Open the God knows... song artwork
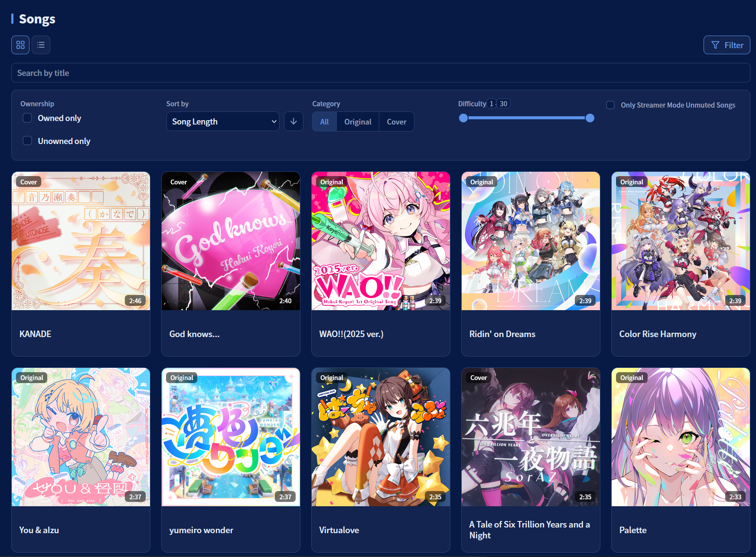Viewport: 756px width, 557px height. (x=231, y=241)
